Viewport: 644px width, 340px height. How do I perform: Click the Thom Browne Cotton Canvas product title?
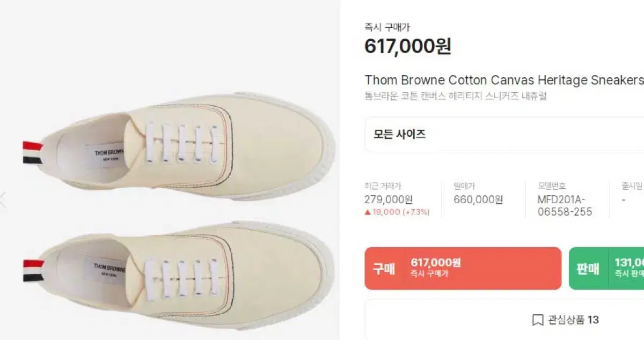tap(503, 80)
